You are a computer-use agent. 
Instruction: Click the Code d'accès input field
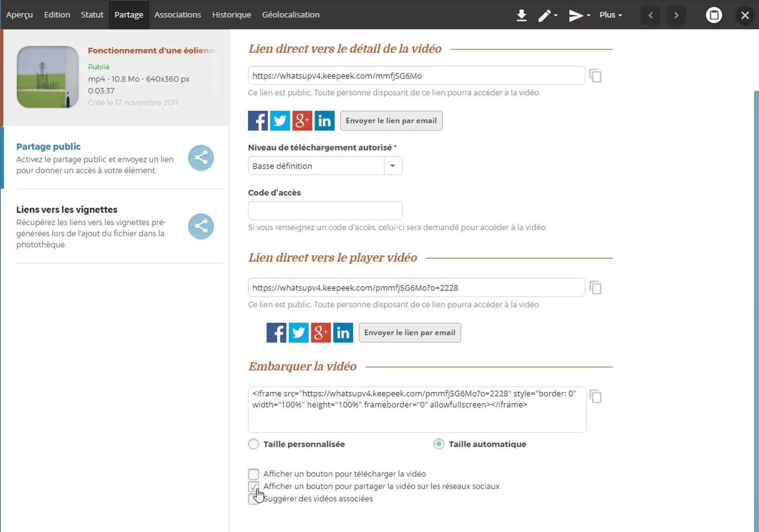(325, 211)
